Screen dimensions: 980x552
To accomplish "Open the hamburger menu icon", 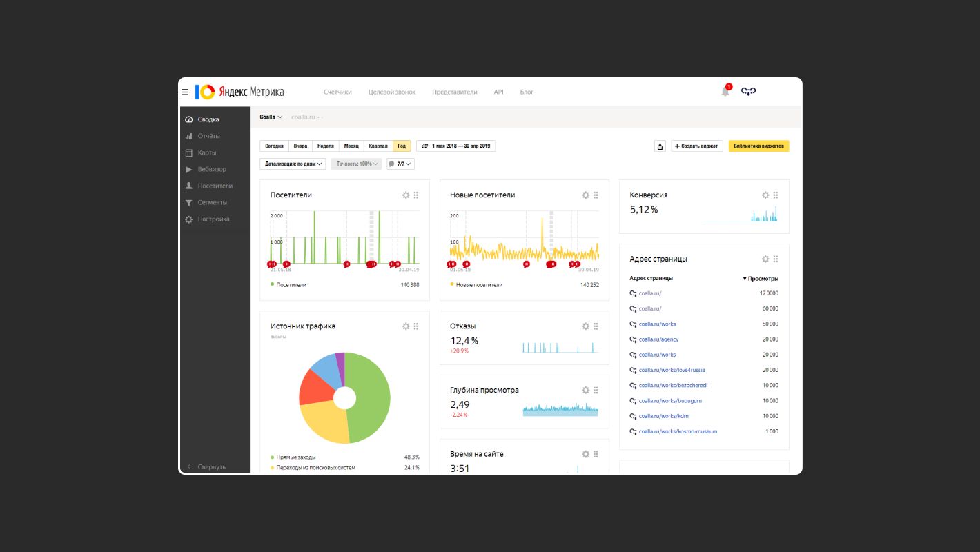I will pyautogui.click(x=185, y=92).
